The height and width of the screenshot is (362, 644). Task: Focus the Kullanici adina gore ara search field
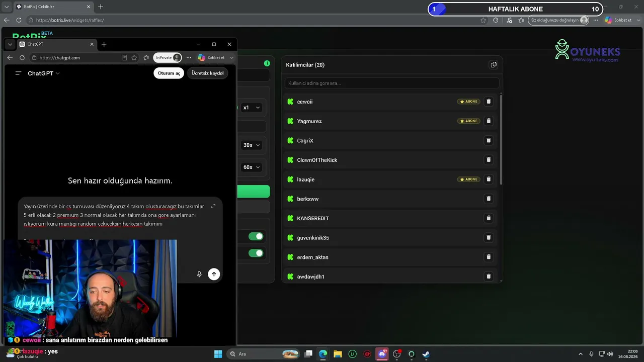391,83
